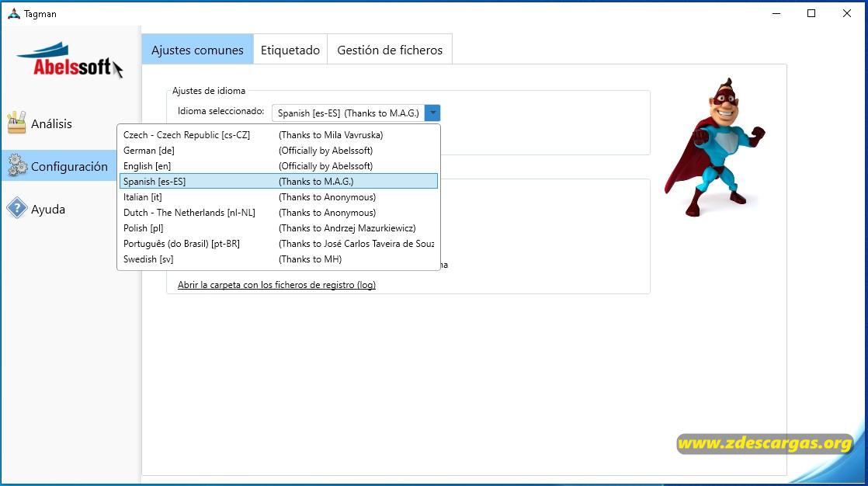Close the Tagman window

pos(846,13)
